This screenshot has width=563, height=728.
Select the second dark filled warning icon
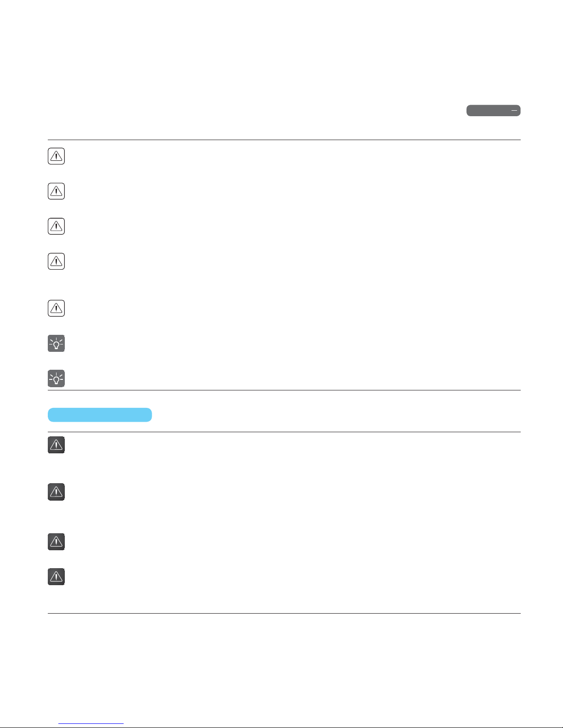pos(56,492)
